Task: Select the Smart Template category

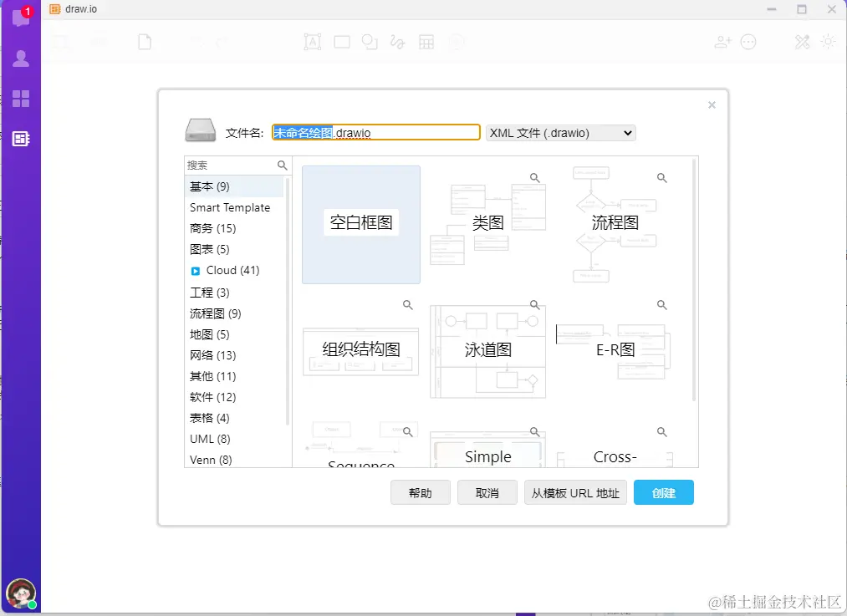Action: tap(232, 207)
